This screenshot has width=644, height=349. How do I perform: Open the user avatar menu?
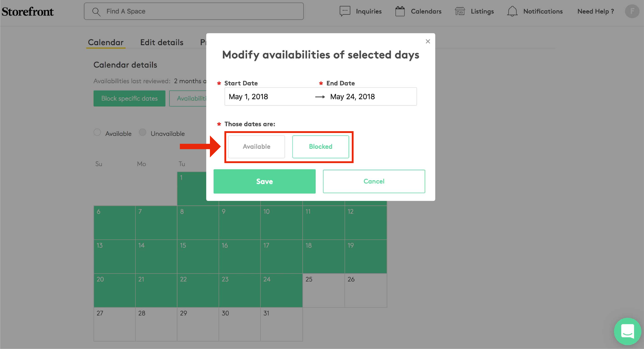tap(632, 11)
